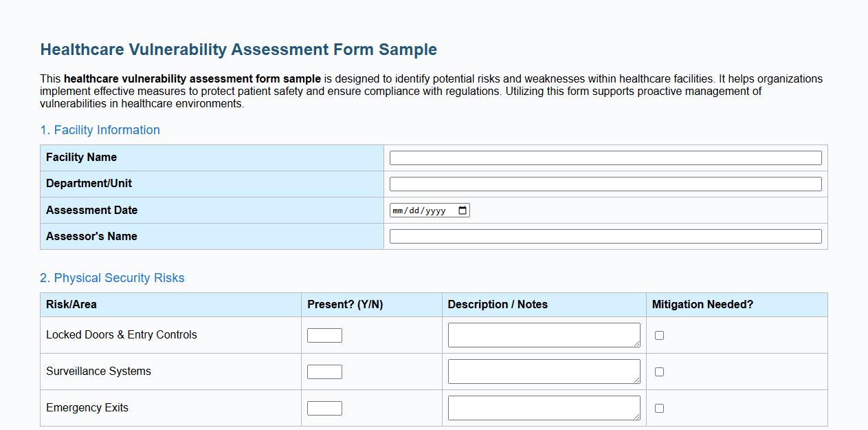868x430 pixels.
Task: Click Present? box for Surveillance Systems
Action: click(x=325, y=371)
